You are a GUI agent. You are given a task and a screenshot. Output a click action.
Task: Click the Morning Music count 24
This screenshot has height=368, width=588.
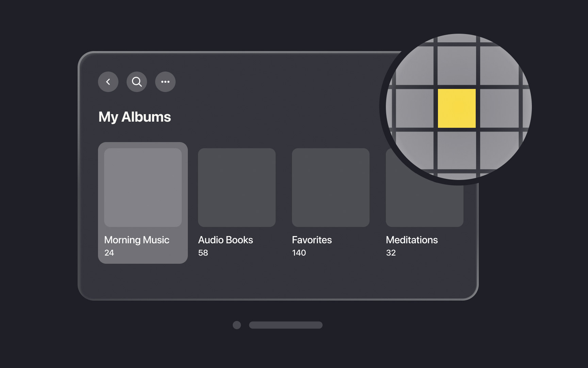point(109,253)
